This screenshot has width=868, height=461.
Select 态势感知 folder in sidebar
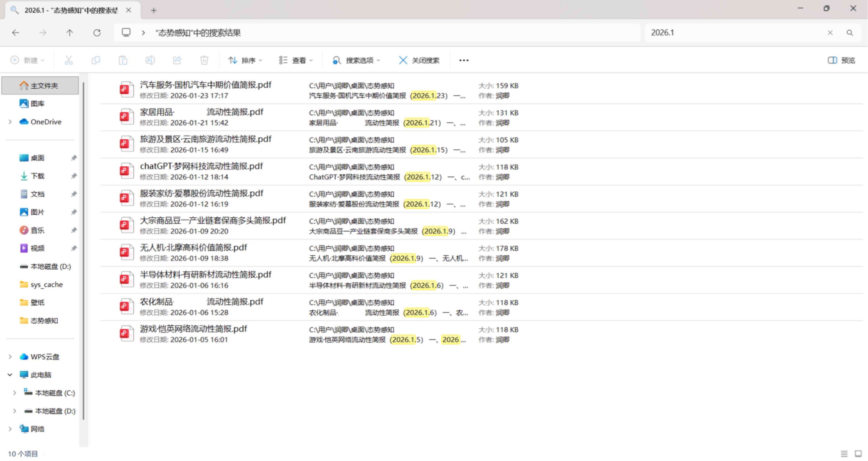click(44, 321)
